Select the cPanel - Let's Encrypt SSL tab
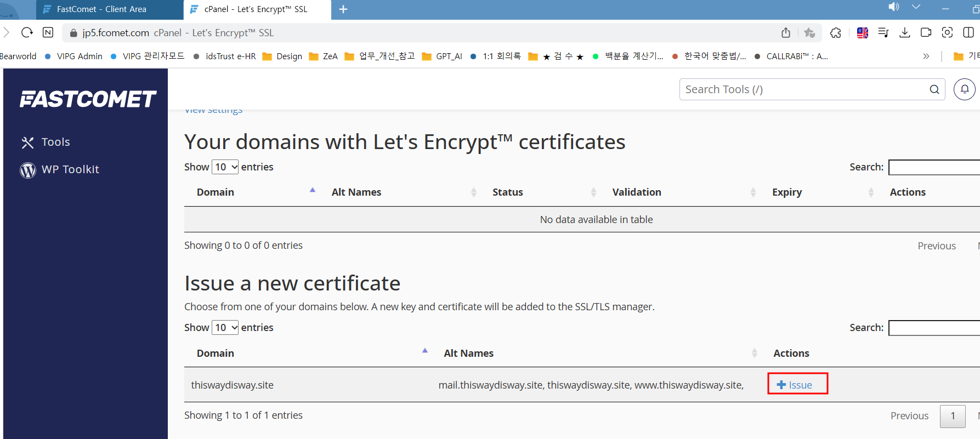This screenshot has height=439, width=980. 256,9
